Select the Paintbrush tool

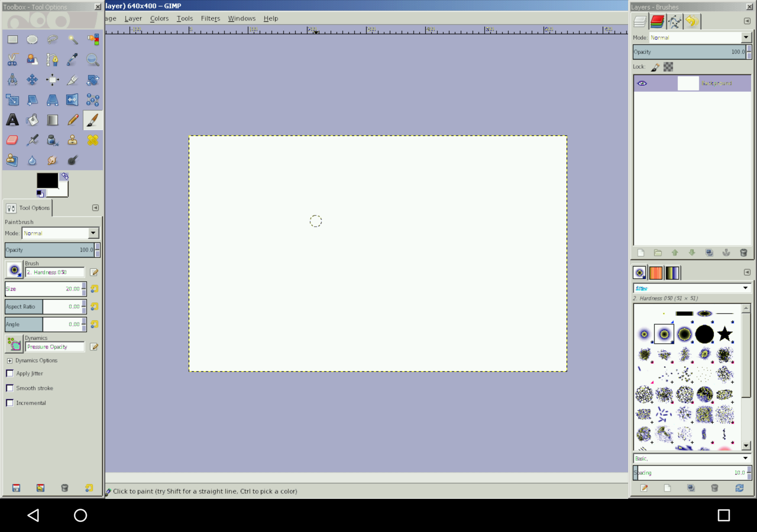pyautogui.click(x=92, y=120)
